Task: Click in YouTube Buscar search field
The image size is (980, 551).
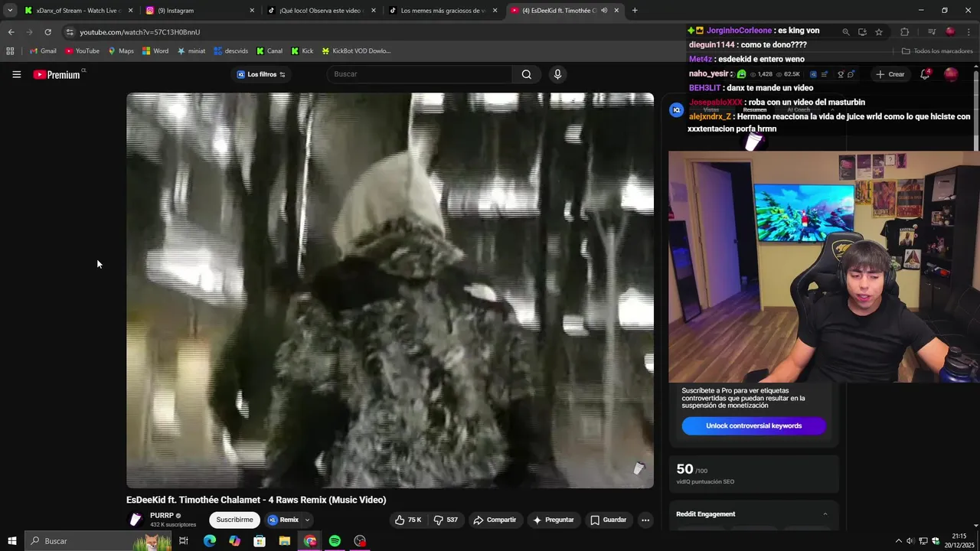Action: [x=421, y=74]
